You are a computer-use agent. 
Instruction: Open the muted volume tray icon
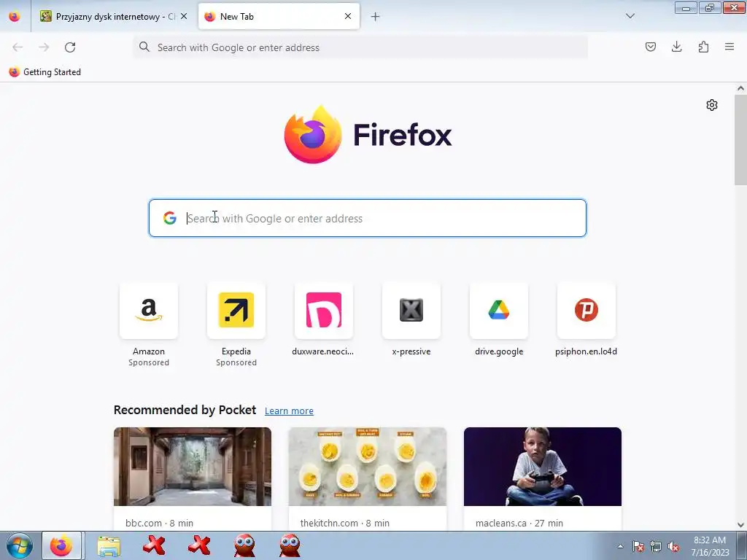[x=673, y=546]
